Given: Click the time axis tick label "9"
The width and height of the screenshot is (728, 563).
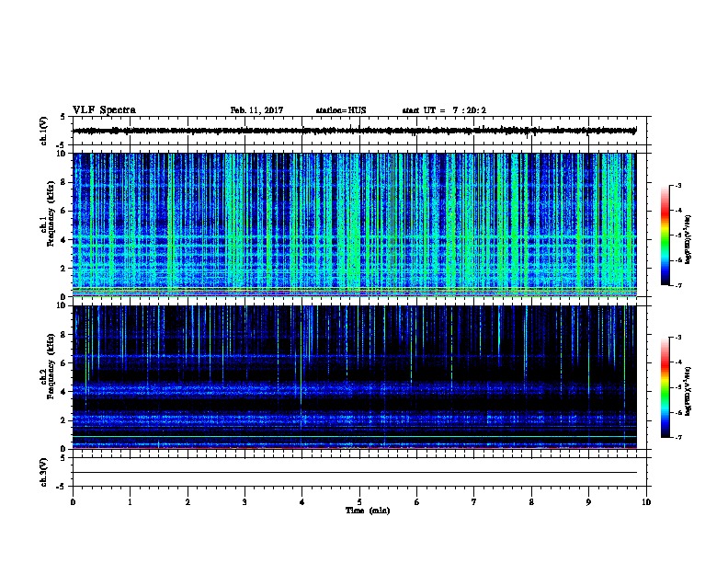Looking at the screenshot, I should pyautogui.click(x=588, y=502).
